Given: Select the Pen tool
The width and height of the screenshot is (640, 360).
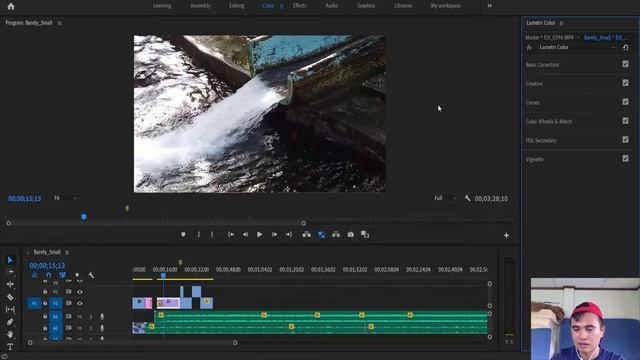Looking at the screenshot, I should (x=10, y=322).
